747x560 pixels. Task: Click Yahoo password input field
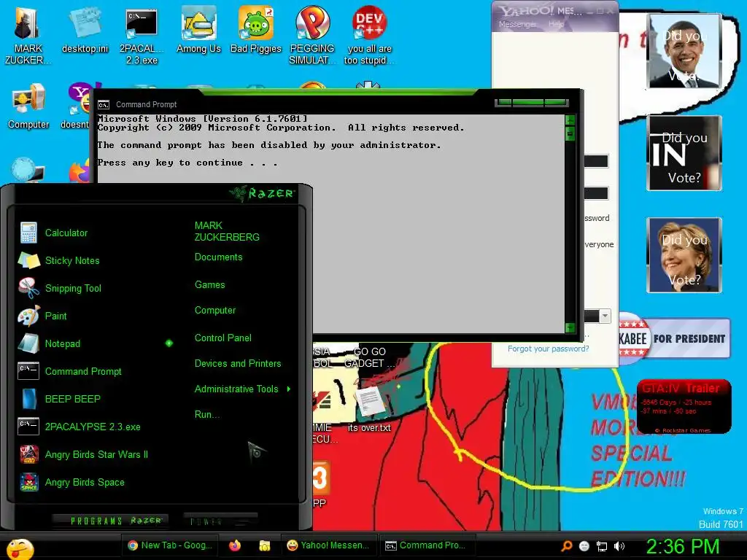click(x=596, y=193)
